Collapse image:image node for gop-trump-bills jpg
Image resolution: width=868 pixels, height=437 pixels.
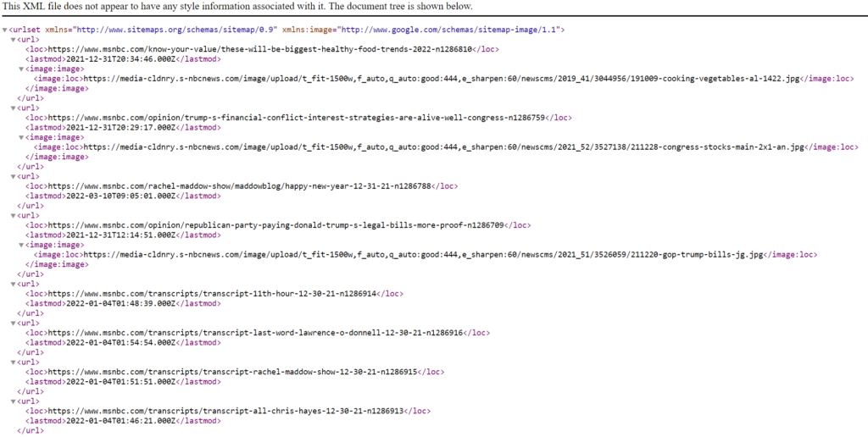[x=21, y=245]
